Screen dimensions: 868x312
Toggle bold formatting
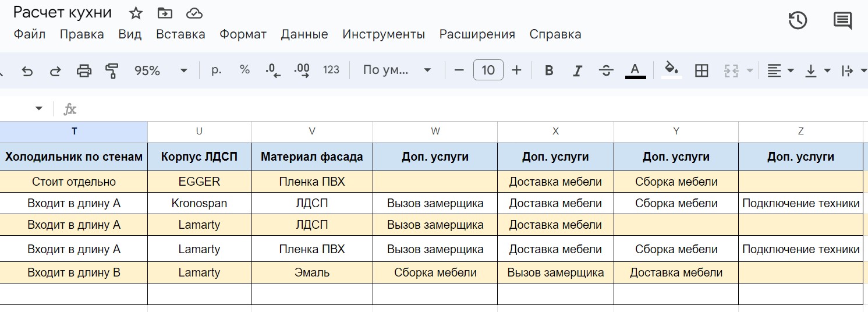coord(548,71)
